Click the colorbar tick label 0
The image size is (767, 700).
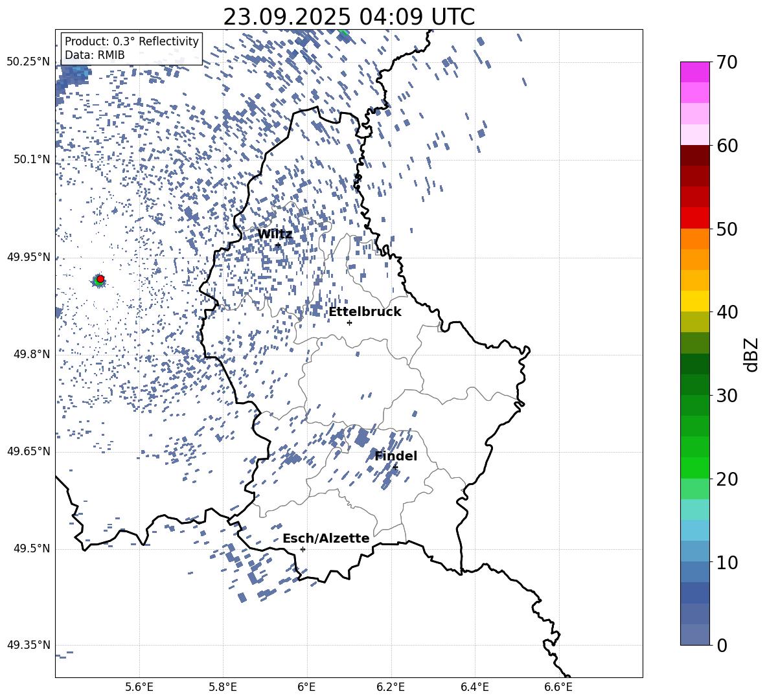tap(722, 645)
